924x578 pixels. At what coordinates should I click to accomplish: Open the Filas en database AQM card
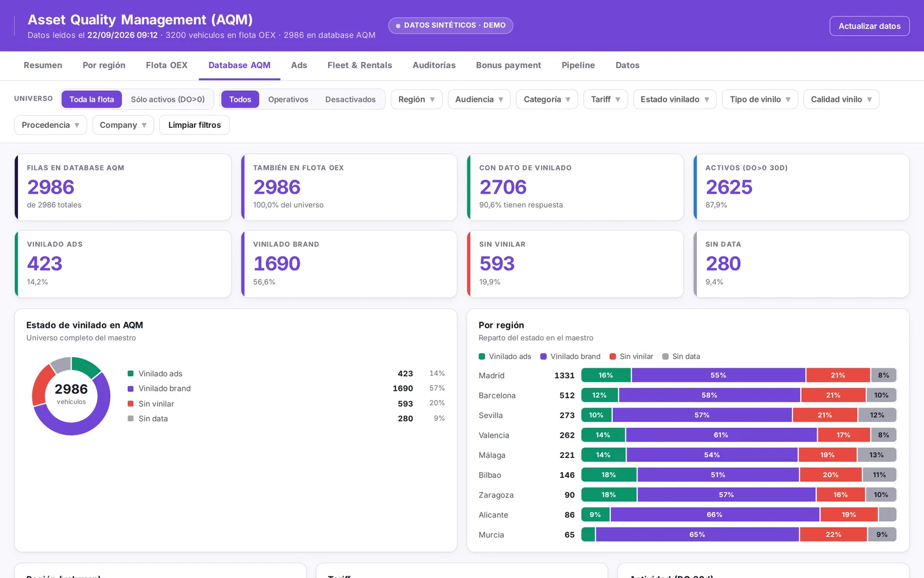tap(123, 187)
